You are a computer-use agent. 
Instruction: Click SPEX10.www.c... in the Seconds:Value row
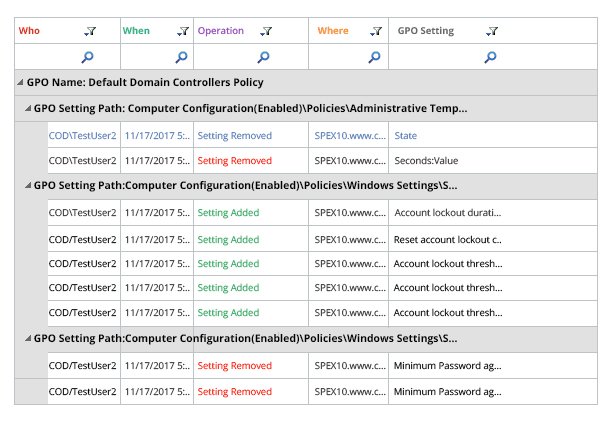coord(350,161)
